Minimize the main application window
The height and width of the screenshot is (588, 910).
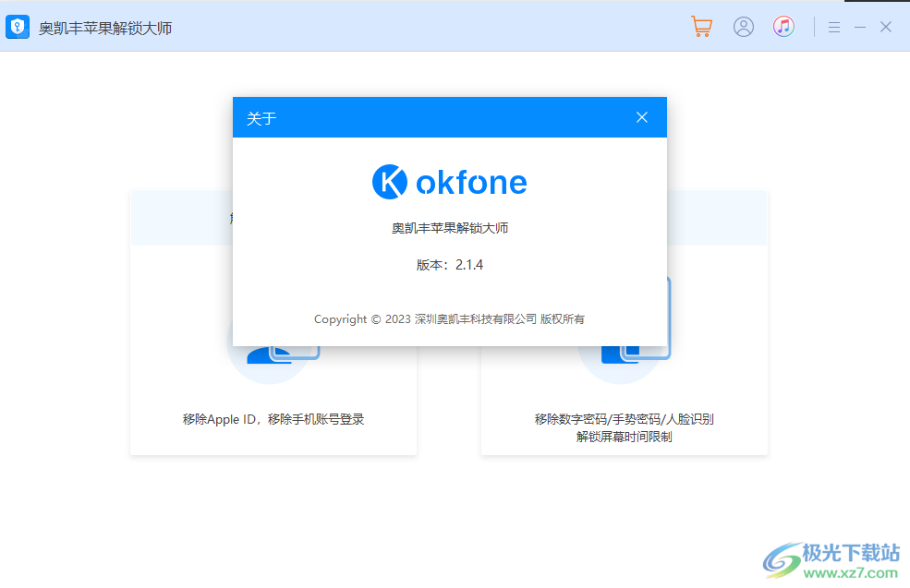860,28
